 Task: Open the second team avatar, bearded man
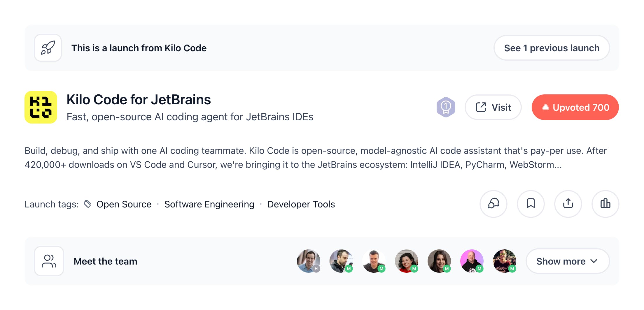[341, 261]
